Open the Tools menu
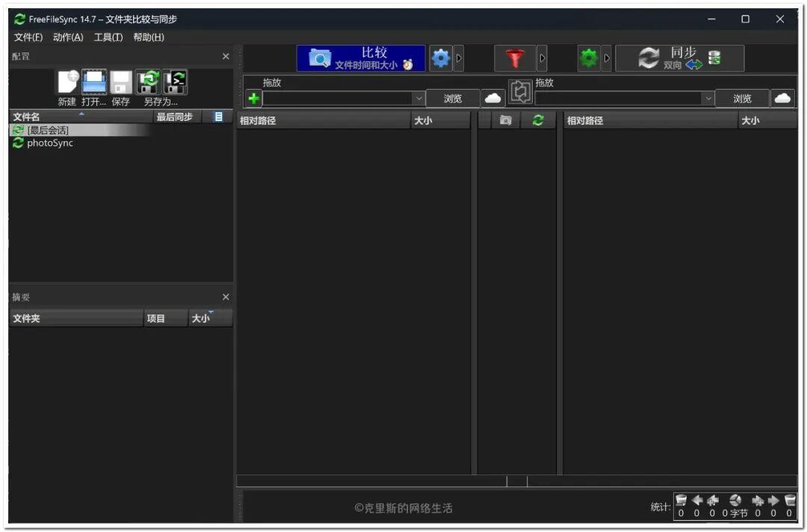Image resolution: width=807 pixels, height=532 pixels. point(108,37)
